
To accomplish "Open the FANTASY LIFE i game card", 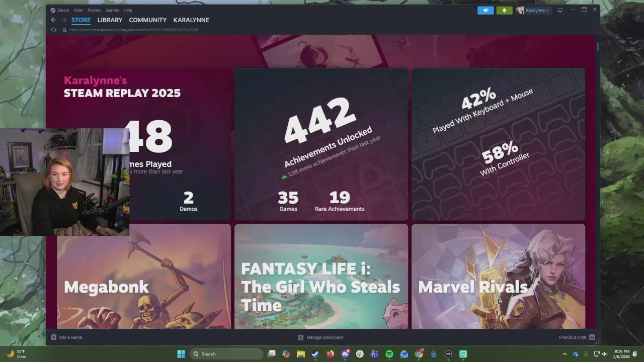I will click(321, 277).
